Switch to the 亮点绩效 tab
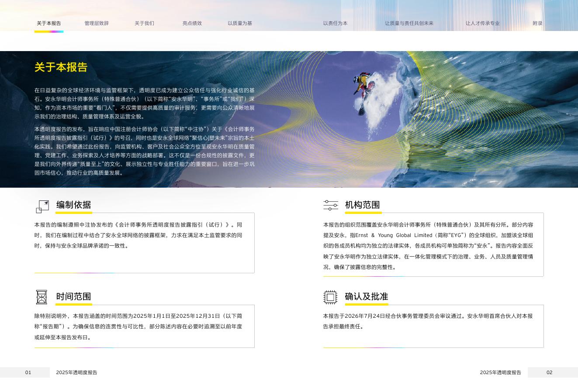Image resolution: width=578 pixels, height=392 pixels. [x=192, y=24]
